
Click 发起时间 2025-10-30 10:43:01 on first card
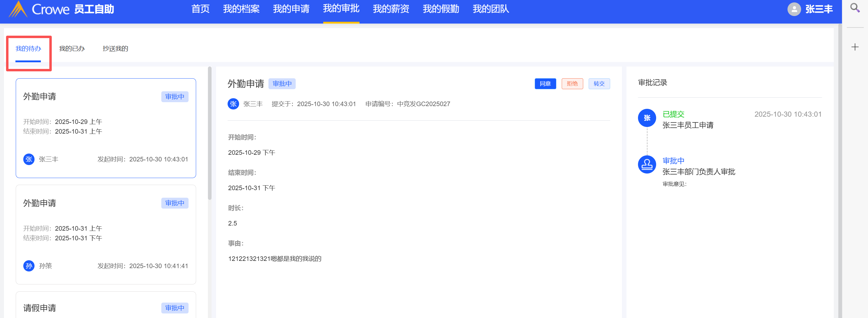[x=143, y=159]
